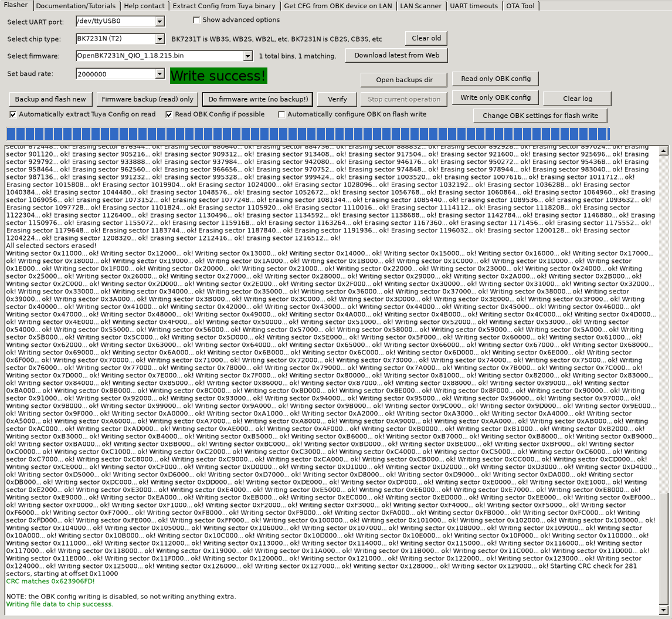This screenshot has width=672, height=619.
Task: Click Backup and flash new button
Action: (x=50, y=99)
